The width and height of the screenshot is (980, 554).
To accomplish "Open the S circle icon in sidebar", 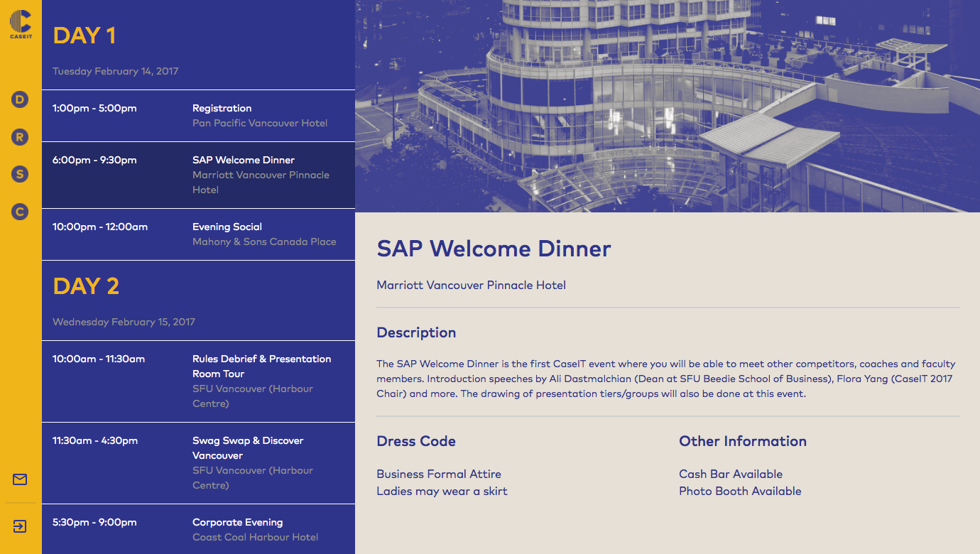I will click(20, 174).
